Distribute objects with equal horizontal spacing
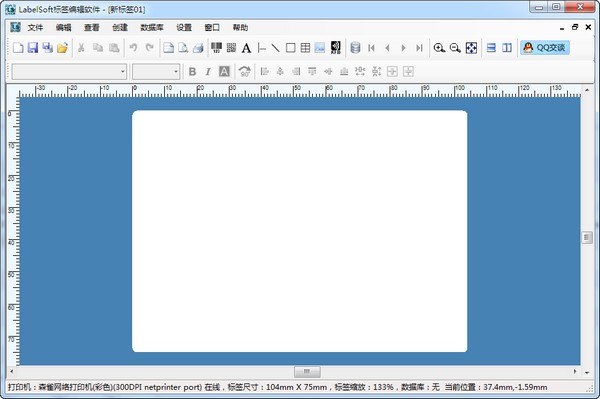This screenshot has width=600, height=399. pos(360,72)
